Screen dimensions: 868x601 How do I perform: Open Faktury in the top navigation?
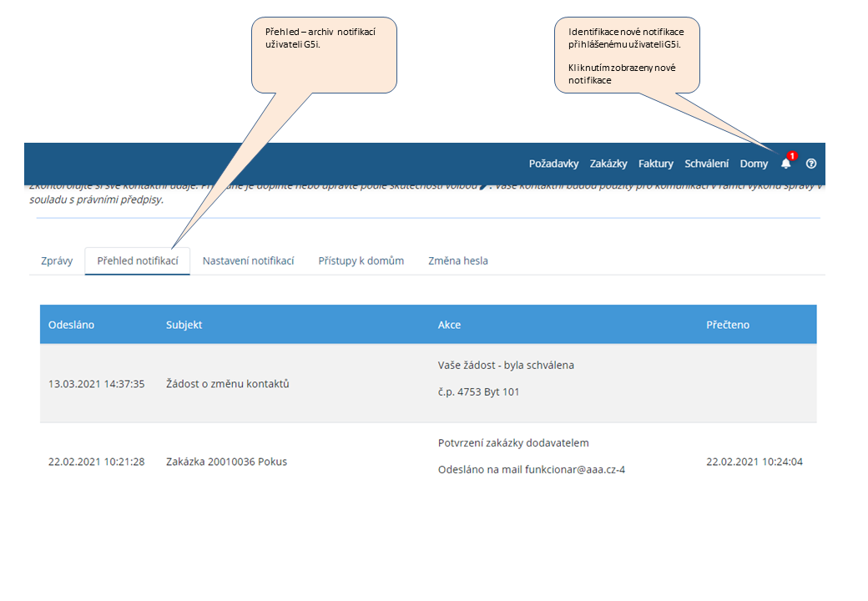[655, 164]
